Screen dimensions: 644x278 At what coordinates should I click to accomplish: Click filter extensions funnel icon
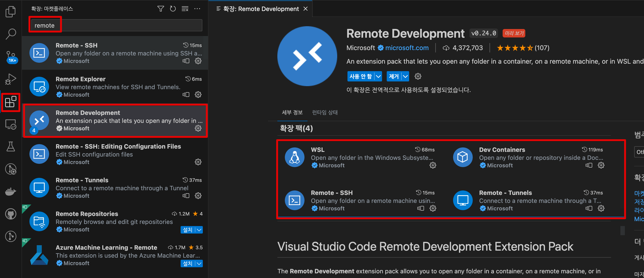click(161, 9)
